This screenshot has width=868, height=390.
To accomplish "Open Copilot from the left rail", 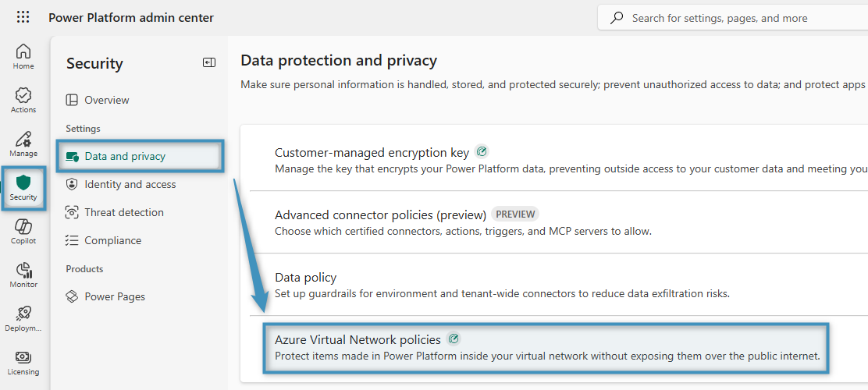I will point(23,231).
